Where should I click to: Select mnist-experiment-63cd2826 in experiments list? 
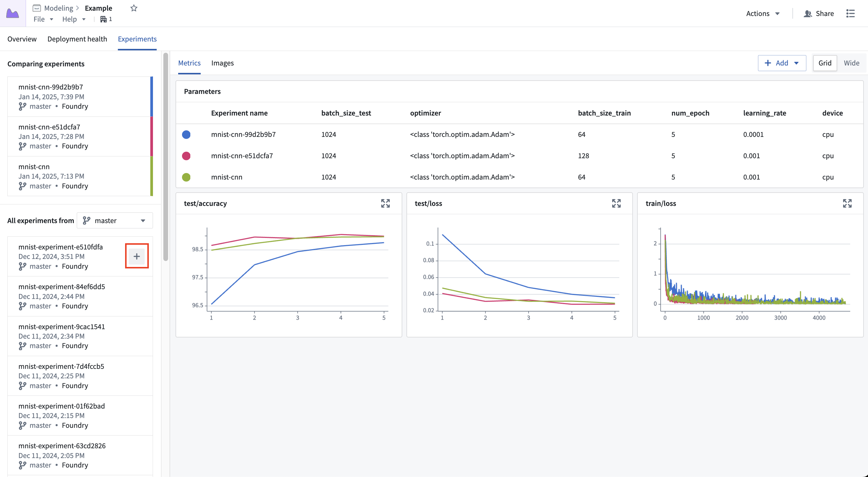coord(80,455)
